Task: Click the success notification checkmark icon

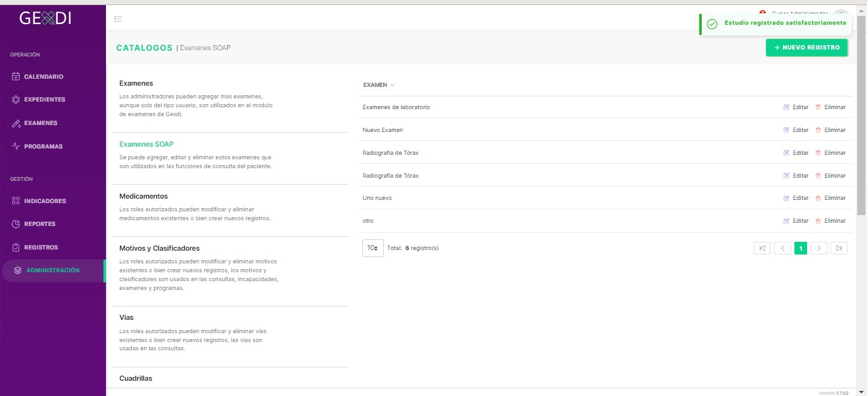Action: tap(712, 23)
